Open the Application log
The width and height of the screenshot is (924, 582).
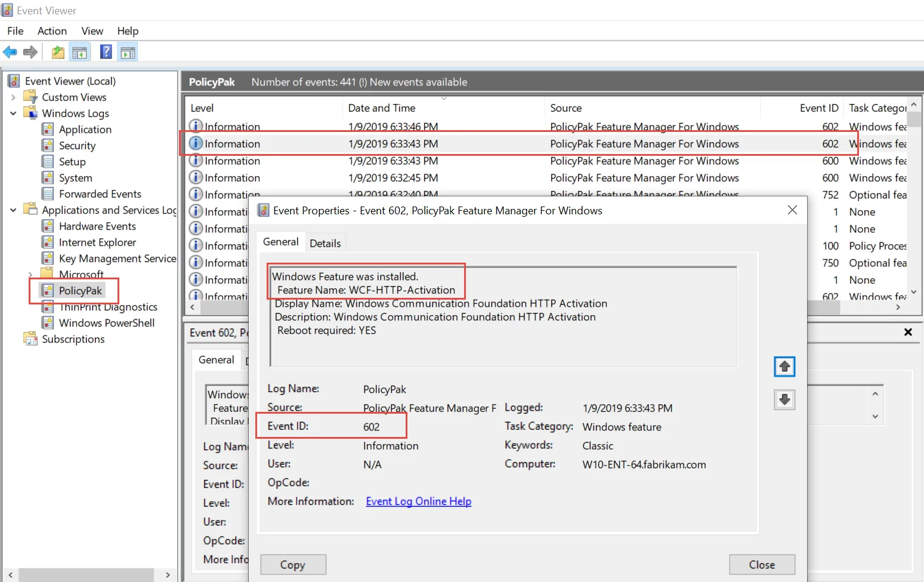pos(85,129)
